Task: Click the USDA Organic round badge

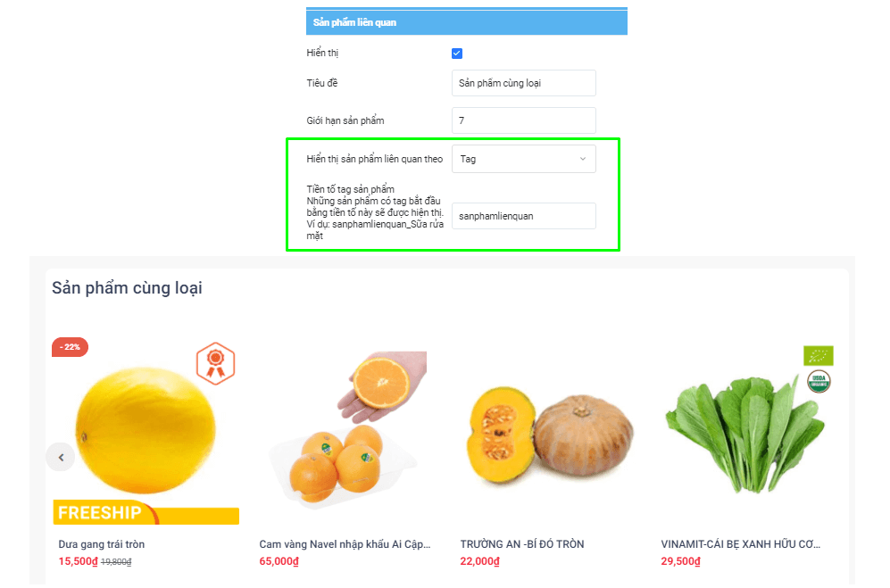Action: [x=819, y=381]
